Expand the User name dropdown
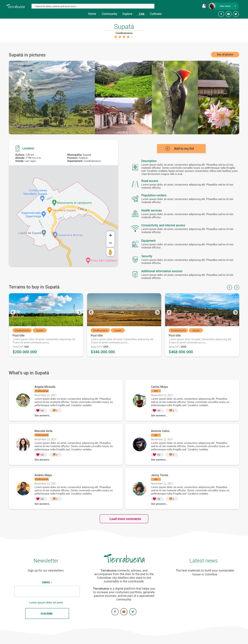248x644 pixels. 235,6
